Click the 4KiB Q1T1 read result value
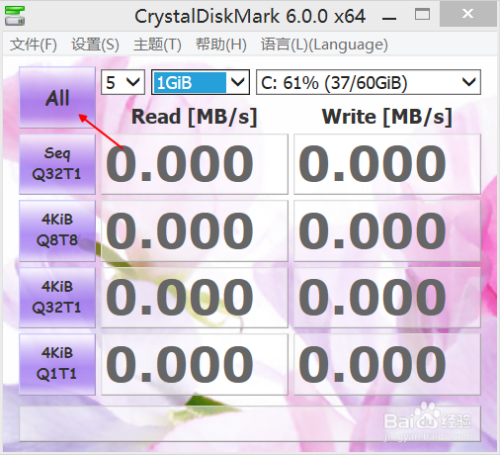This screenshot has width=500, height=455. (x=195, y=364)
